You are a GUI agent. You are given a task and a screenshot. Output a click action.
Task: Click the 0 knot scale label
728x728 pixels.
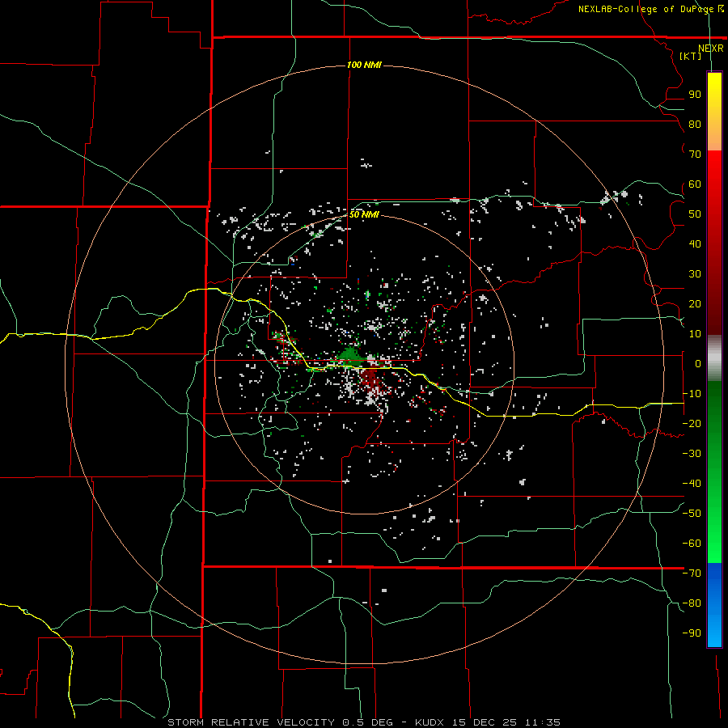click(x=698, y=364)
